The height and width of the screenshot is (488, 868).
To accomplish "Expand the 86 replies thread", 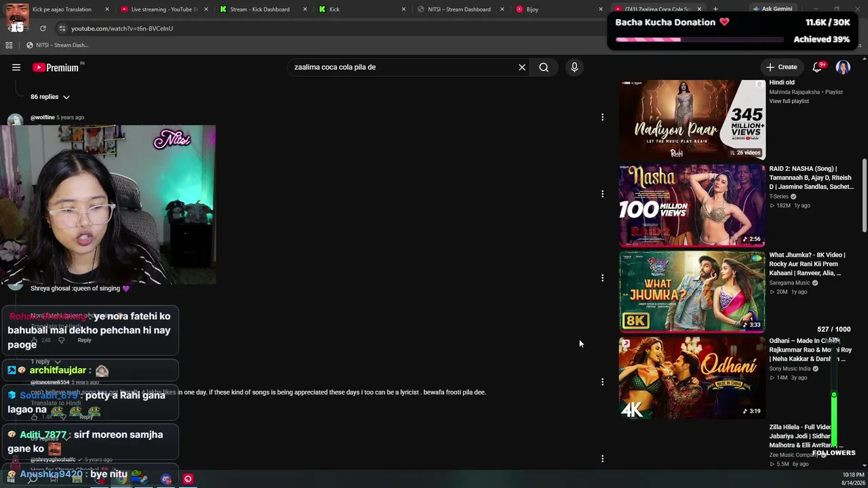I will [x=50, y=97].
